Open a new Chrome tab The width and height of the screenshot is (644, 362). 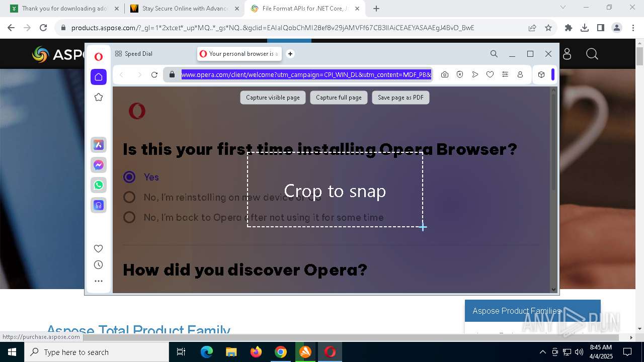[x=376, y=9]
